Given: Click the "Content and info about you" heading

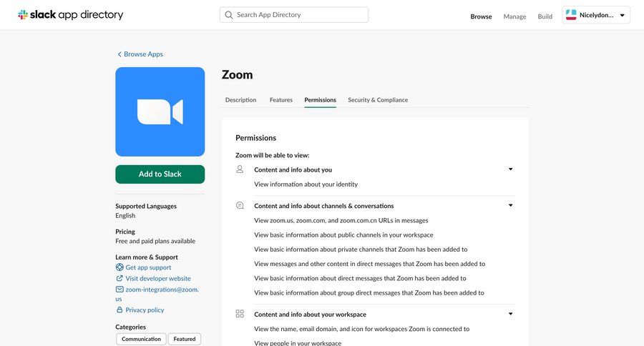Looking at the screenshot, I should click(293, 169).
